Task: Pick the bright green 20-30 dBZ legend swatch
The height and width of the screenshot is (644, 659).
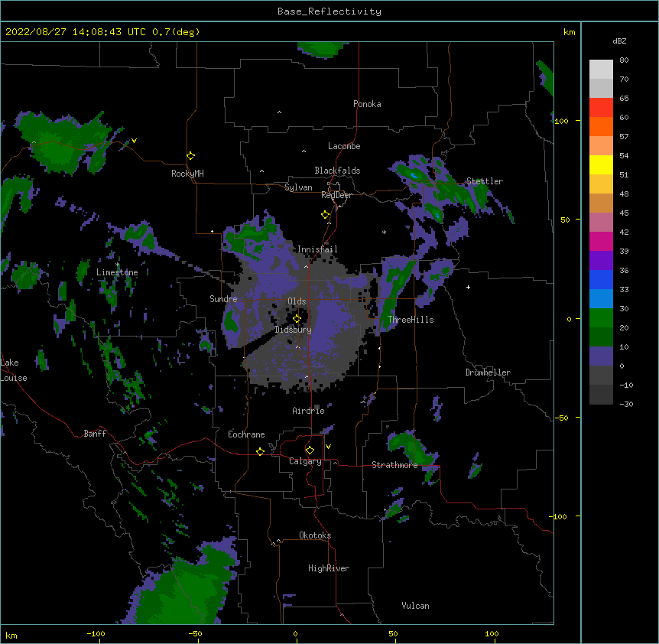Action: (x=601, y=318)
